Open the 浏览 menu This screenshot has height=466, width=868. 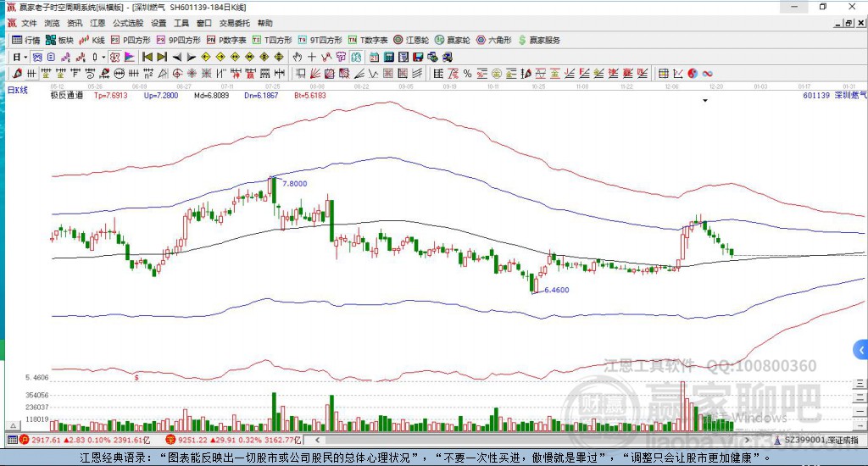coord(52,23)
